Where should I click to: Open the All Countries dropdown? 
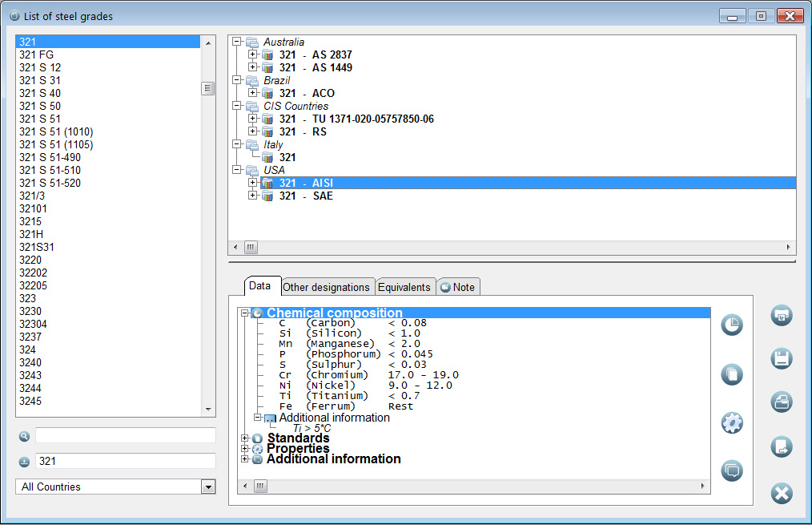click(x=208, y=487)
